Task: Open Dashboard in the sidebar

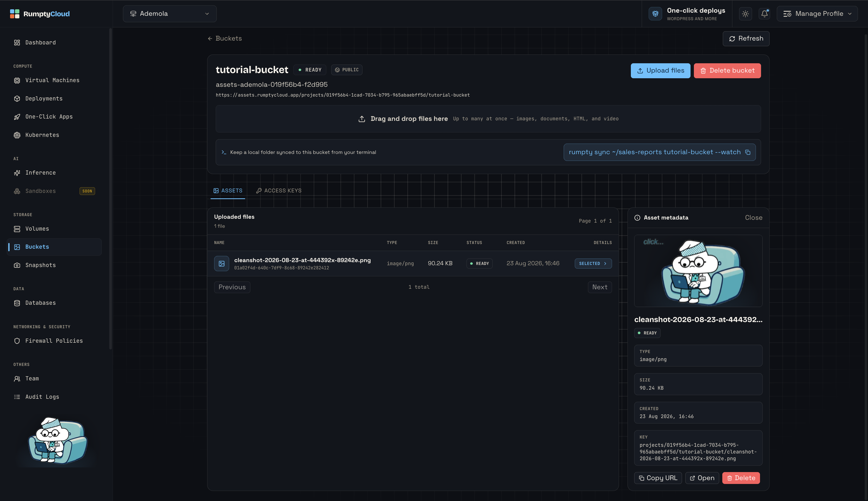Action: [x=54, y=42]
